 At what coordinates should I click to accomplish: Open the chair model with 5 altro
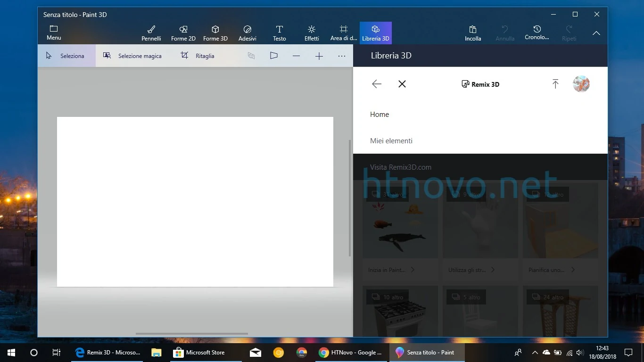[x=480, y=311]
